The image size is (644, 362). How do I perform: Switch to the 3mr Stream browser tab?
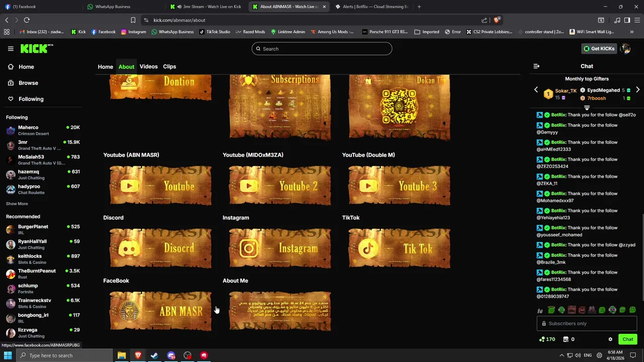click(206, 7)
